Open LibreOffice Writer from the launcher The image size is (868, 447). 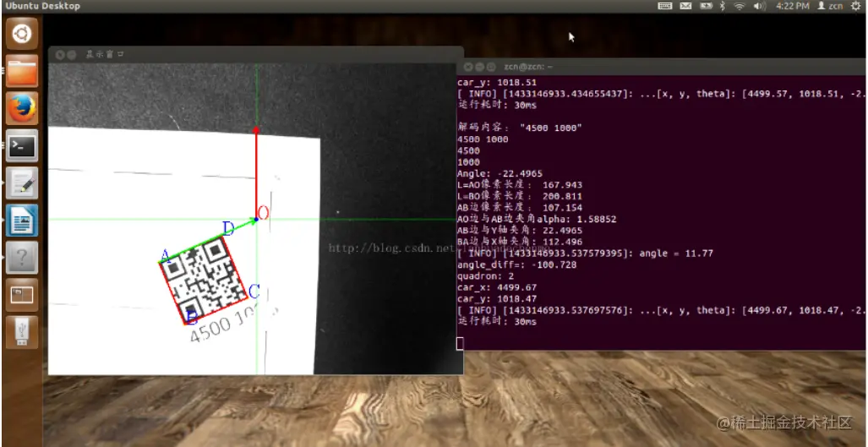coord(22,221)
